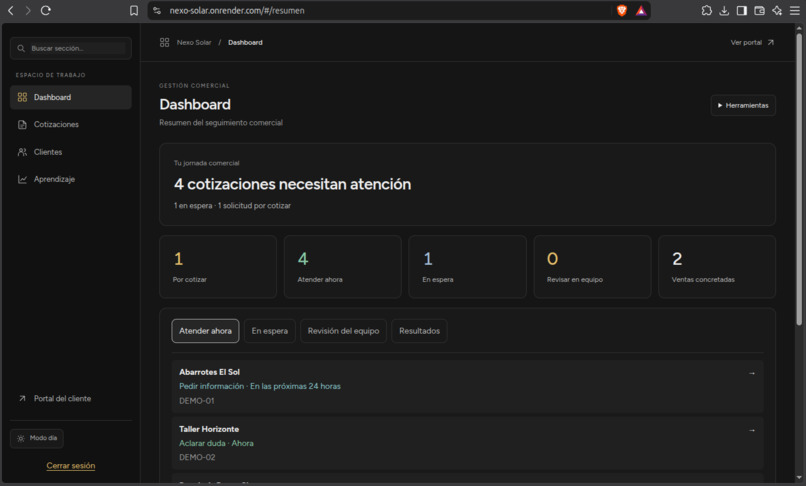Click the Dashboard grid icon in sidebar

coord(22,97)
